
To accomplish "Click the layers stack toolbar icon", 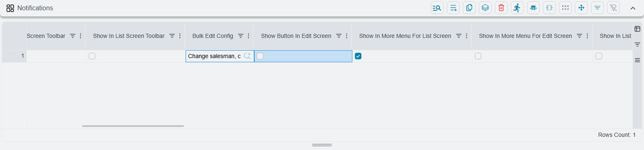I will [x=485, y=8].
